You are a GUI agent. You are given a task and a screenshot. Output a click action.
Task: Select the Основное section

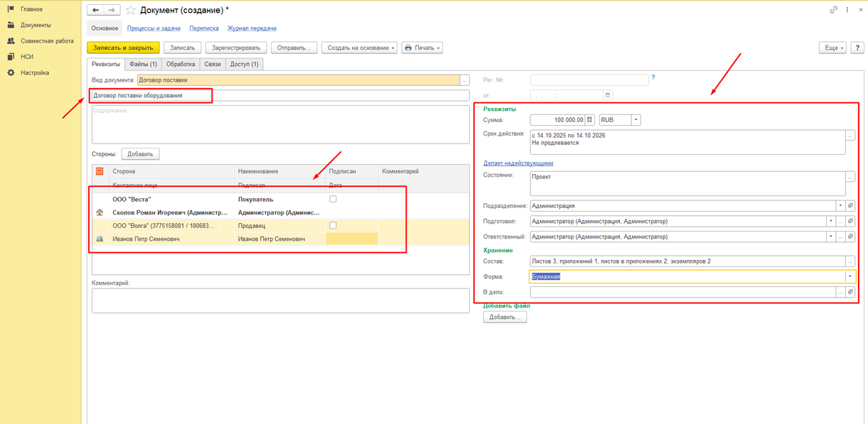(x=105, y=28)
